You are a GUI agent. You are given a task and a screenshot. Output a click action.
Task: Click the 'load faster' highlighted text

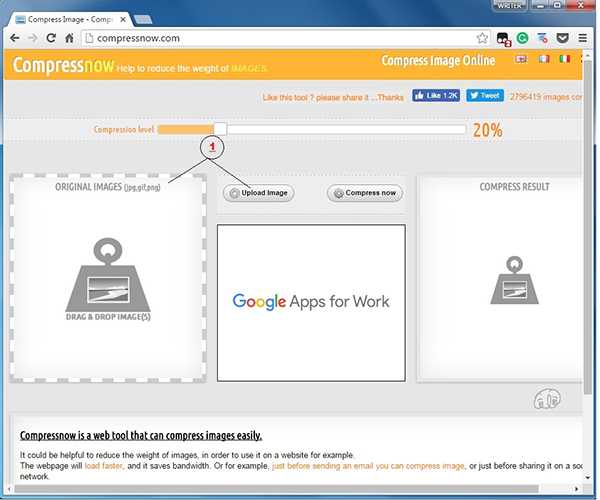point(103,466)
